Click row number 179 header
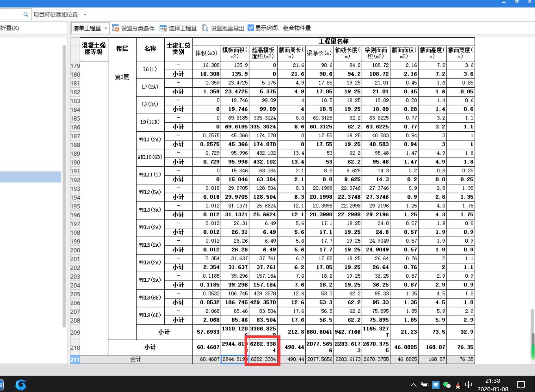This screenshot has height=392, width=535. (75, 66)
